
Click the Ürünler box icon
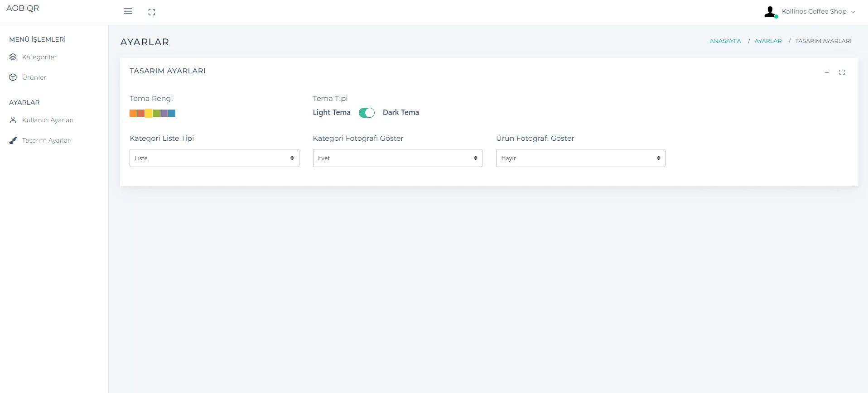click(13, 77)
